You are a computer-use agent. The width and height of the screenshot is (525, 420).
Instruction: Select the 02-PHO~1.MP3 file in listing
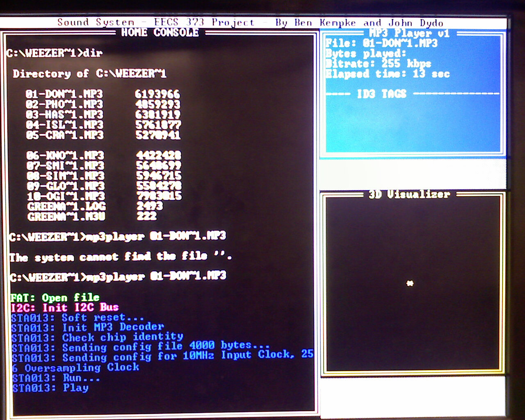[64, 104]
